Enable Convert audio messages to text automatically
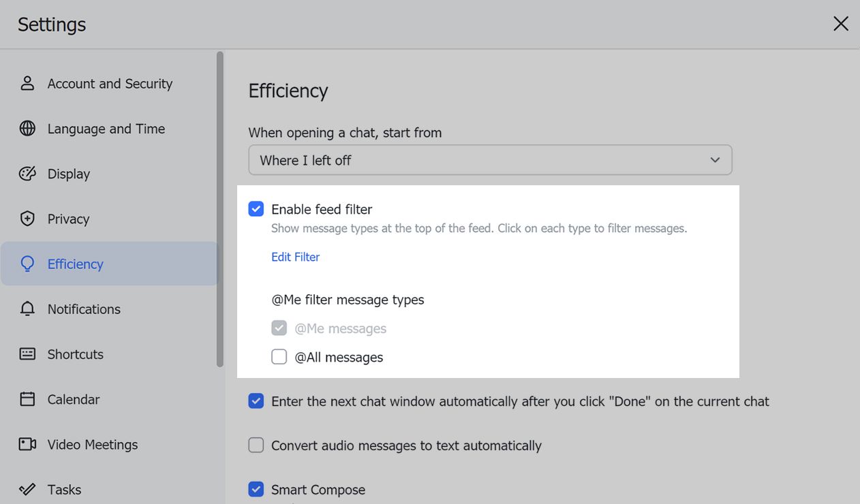 tap(256, 445)
